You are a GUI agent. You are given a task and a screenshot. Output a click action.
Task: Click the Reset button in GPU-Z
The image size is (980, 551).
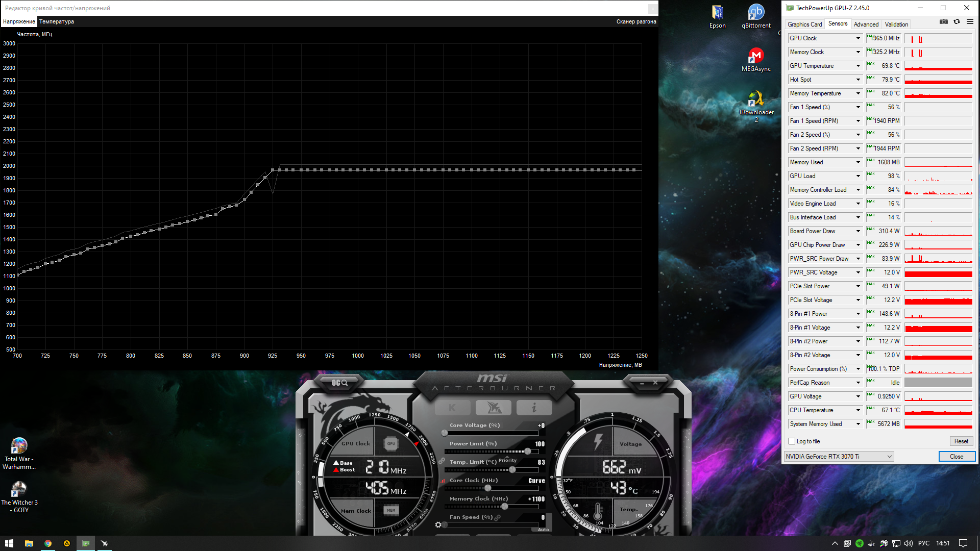coord(961,441)
